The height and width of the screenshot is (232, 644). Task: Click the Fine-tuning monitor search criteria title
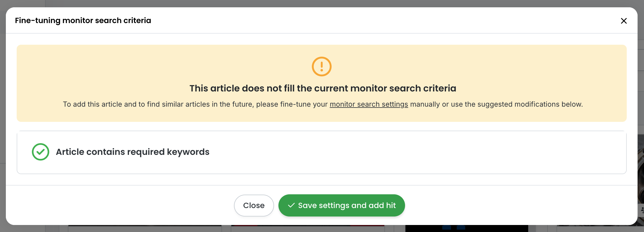click(83, 20)
